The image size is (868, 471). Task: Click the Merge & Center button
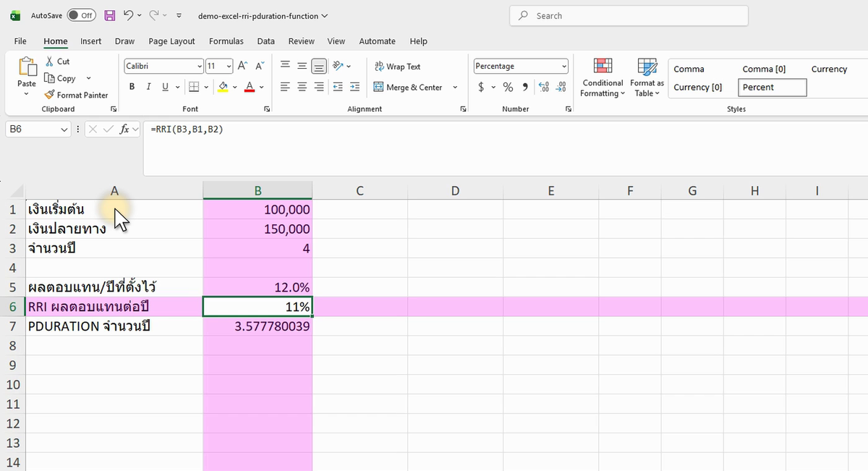(407, 87)
